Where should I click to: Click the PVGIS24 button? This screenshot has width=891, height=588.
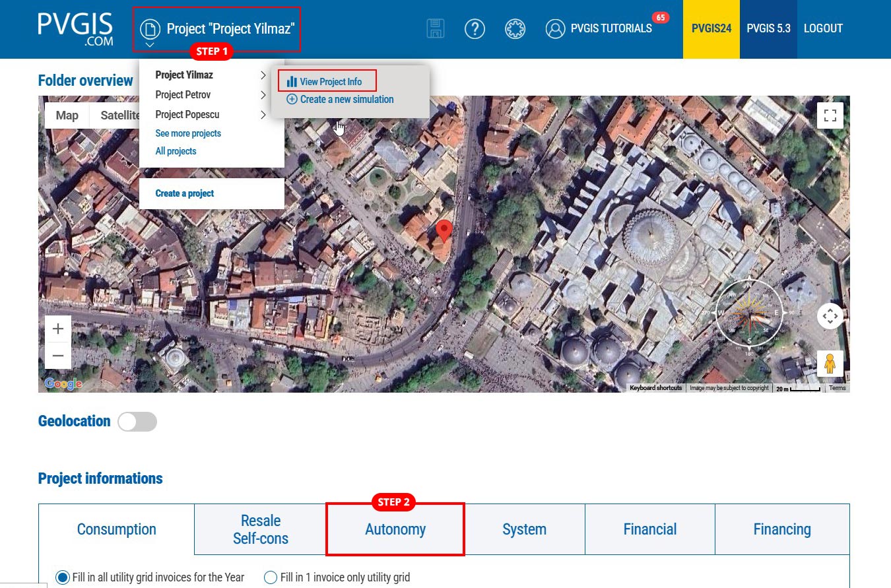[711, 29]
